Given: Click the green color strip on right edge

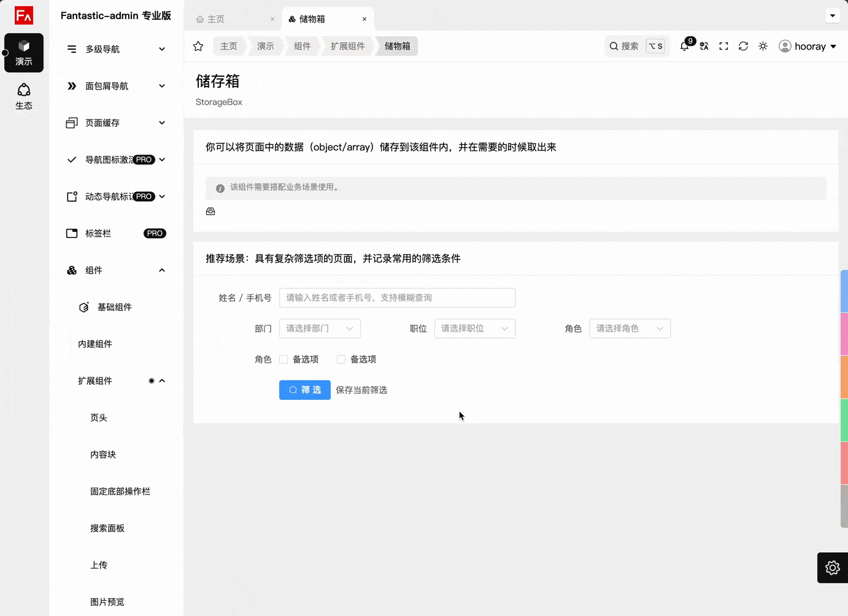Looking at the screenshot, I should [844, 420].
